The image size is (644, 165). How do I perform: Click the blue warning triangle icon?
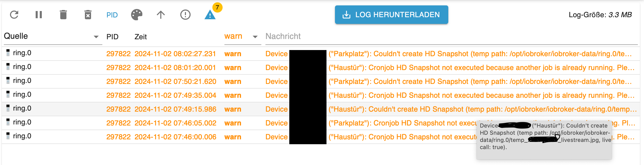pyautogui.click(x=210, y=15)
